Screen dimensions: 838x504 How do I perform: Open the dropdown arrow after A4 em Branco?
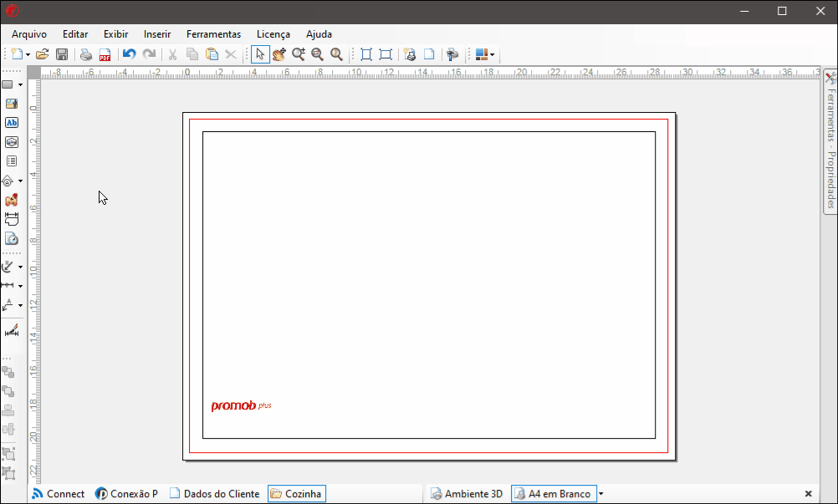pos(600,494)
